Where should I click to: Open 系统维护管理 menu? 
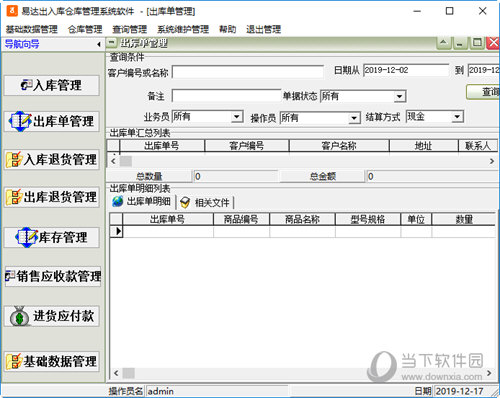pos(183,29)
